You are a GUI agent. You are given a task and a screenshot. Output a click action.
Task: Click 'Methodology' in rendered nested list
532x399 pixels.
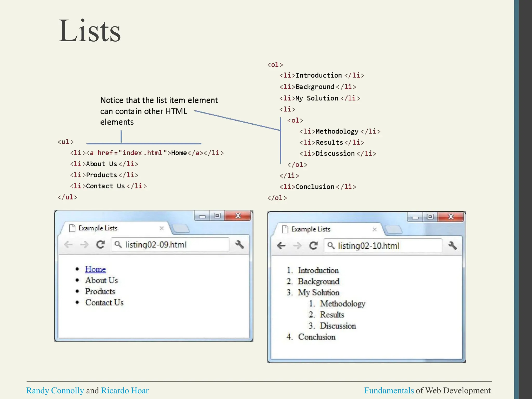point(343,304)
